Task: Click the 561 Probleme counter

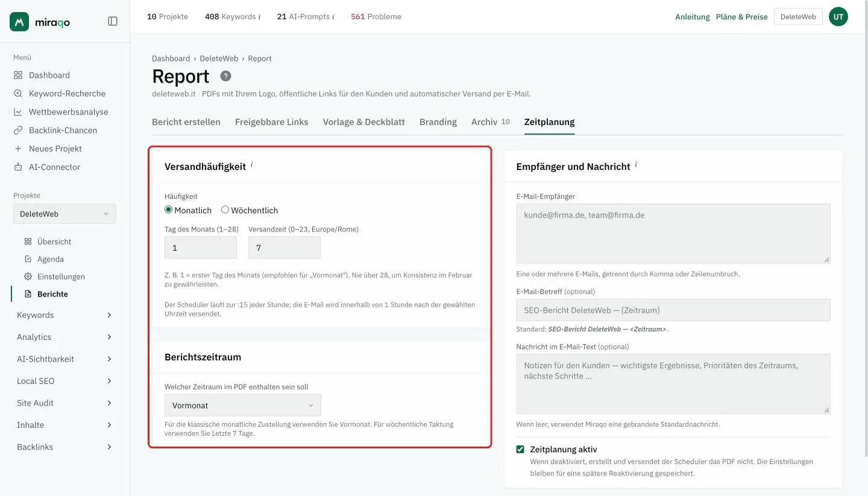Action: (376, 17)
